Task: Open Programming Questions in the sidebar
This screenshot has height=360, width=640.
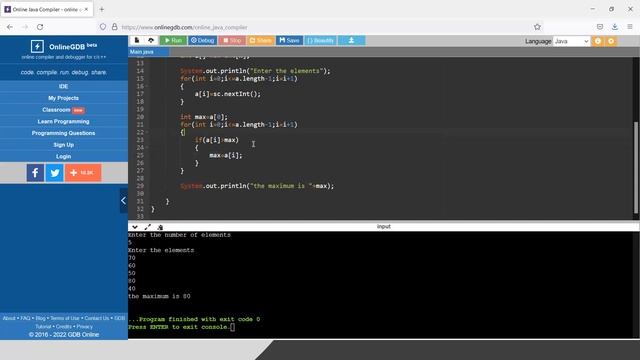Action: click(64, 133)
